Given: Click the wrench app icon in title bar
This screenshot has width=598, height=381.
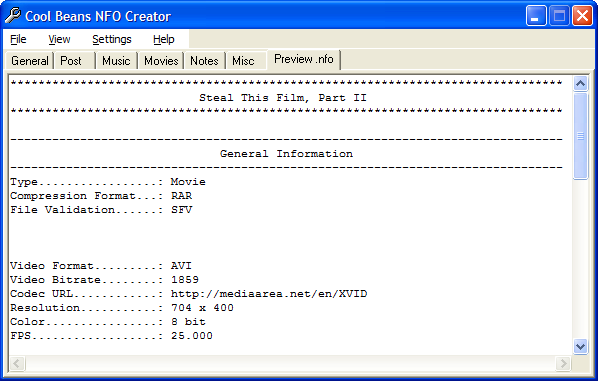Looking at the screenshot, I should pos(13,16).
